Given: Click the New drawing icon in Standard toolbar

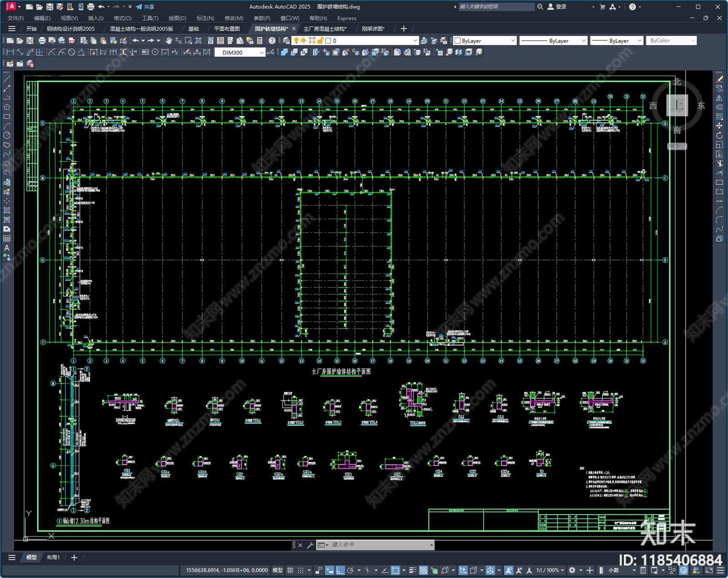Looking at the screenshot, I should (10, 41).
